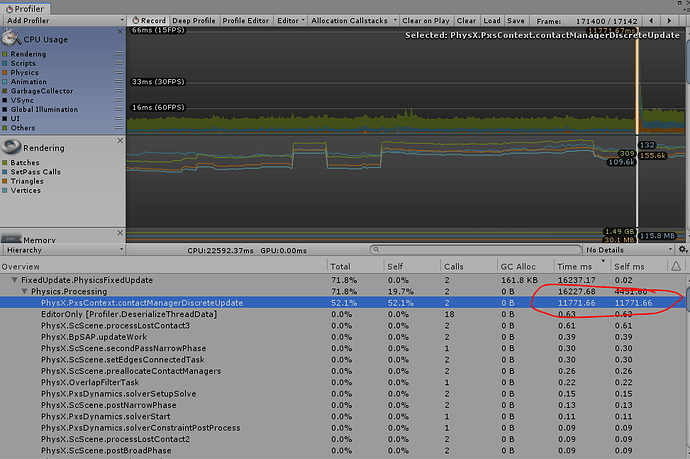The height and width of the screenshot is (459, 690).
Task: Close the CPU Usage profiler module
Action: 120,32
